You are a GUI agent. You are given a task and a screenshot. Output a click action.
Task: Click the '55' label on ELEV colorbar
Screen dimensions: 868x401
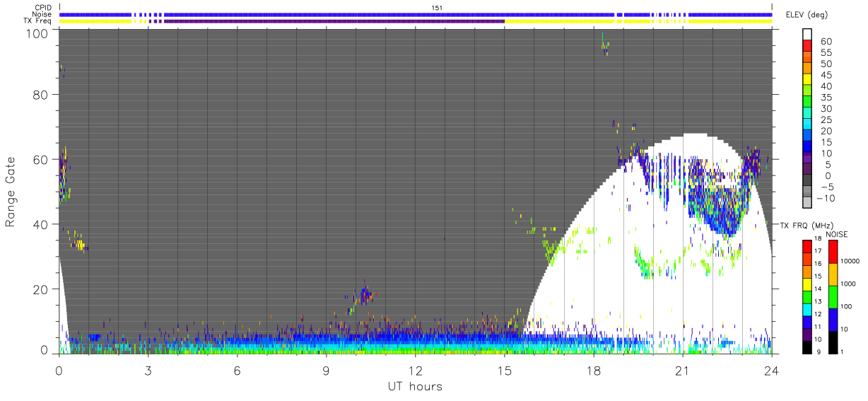(x=825, y=53)
